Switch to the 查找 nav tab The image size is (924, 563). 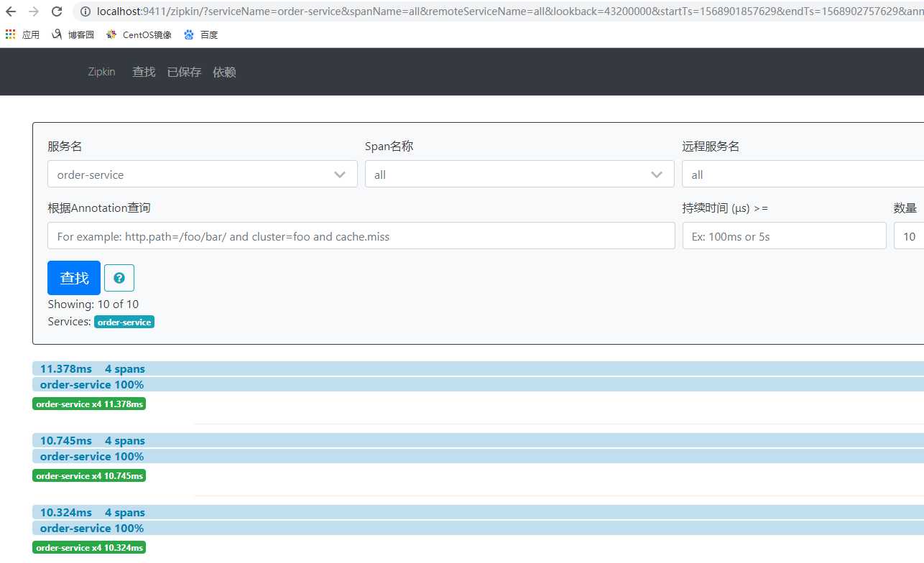click(x=144, y=72)
